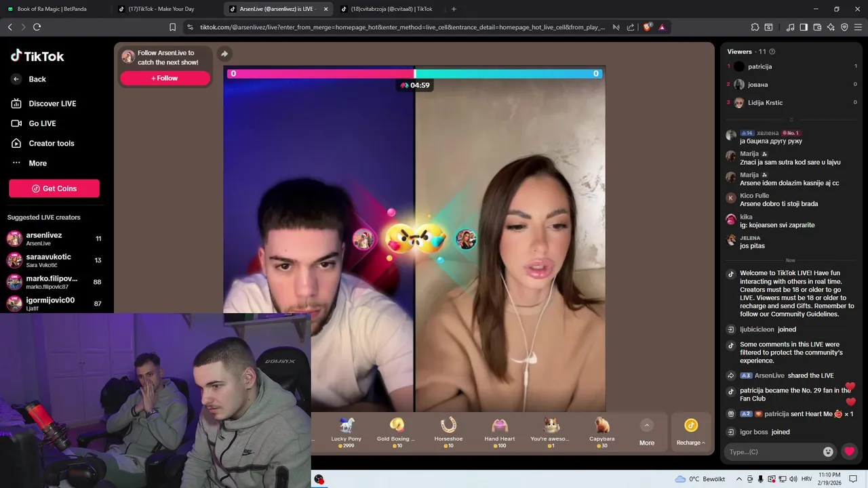This screenshot has height=488, width=868.
Task: Expand More gifts panel
Action: 647,432
